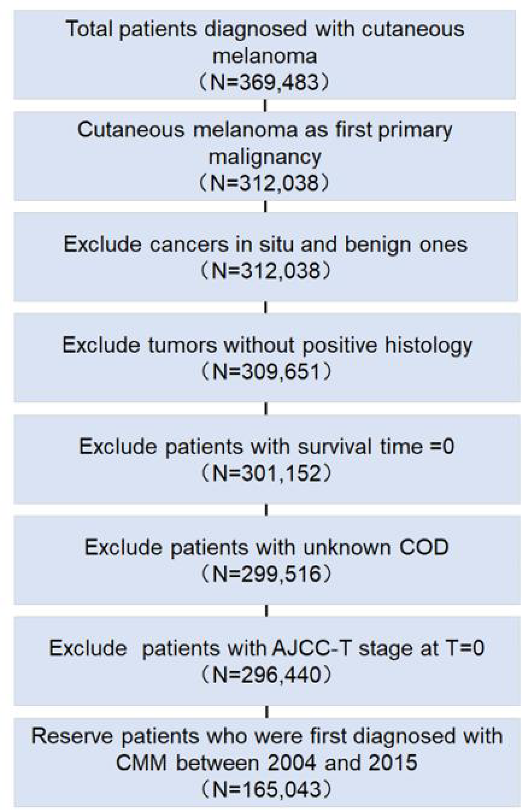Select the N=296,440 count
This screenshot has height=812, width=528.
(x=266, y=675)
